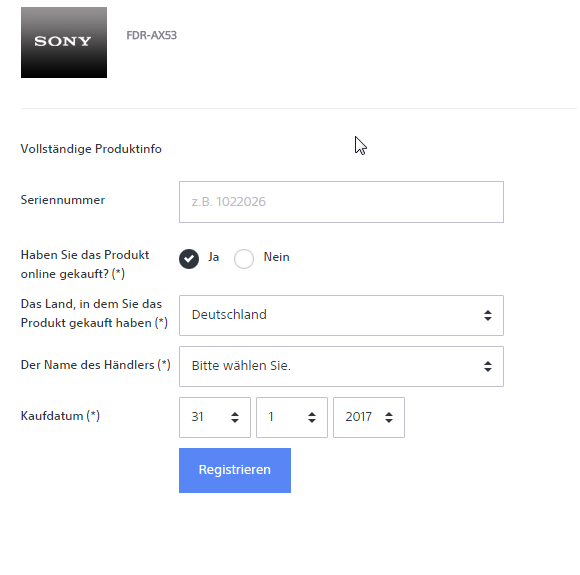Click the up-down arrow icon of the Händler selector
The image size is (580, 575).
pyautogui.click(x=488, y=366)
